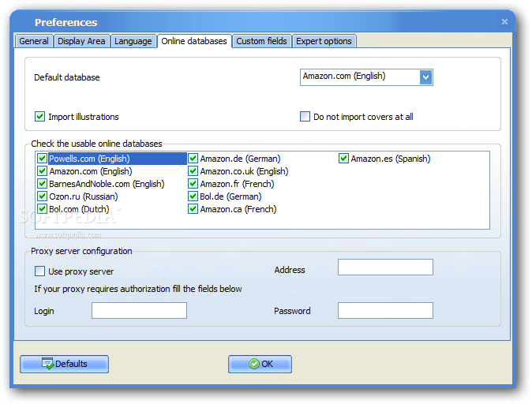
Task: Uncheck Bol.de (German) database
Action: (193, 196)
